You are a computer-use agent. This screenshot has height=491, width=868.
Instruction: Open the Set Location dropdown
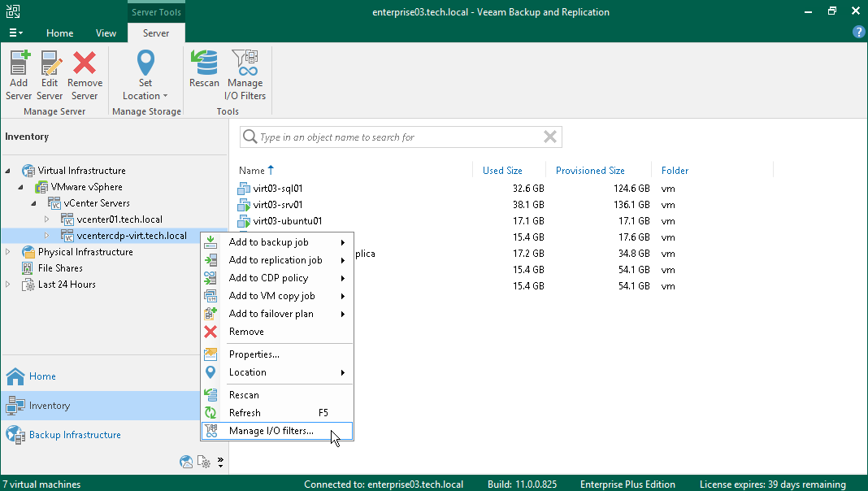pos(145,76)
